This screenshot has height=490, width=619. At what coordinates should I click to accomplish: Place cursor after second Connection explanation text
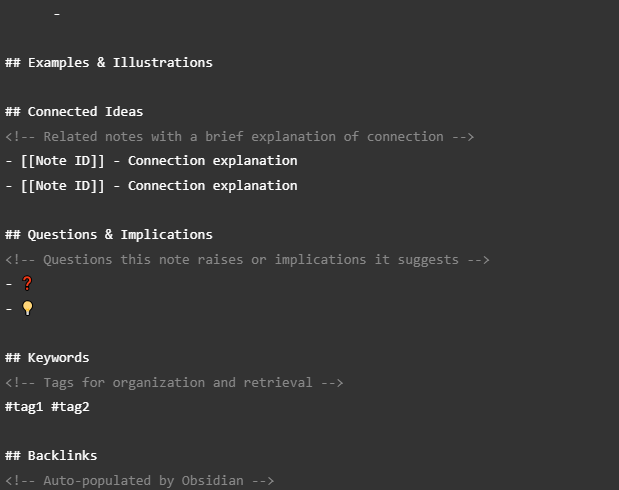(298, 186)
